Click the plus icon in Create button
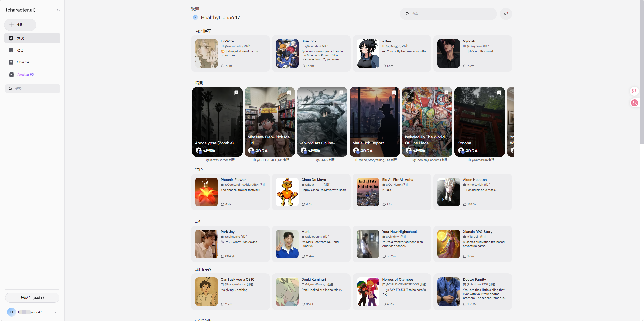Image resolution: width=644 pixels, height=321 pixels. pyautogui.click(x=12, y=25)
